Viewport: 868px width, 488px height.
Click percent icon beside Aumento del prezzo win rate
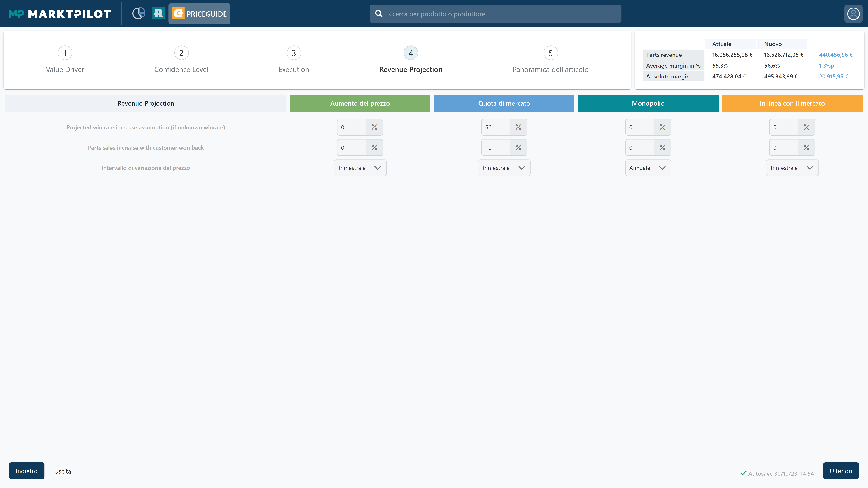point(374,127)
